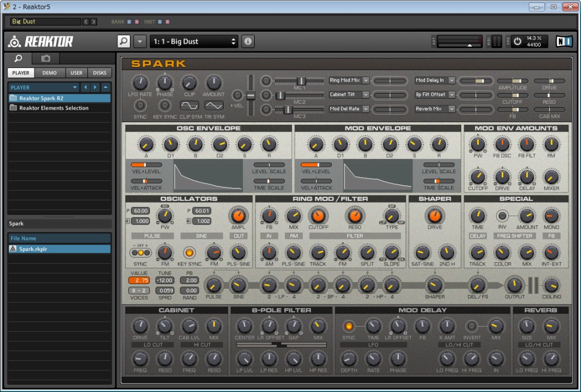The width and height of the screenshot is (581, 392).
Task: Click the blue square next to INST
Action: click(x=159, y=22)
